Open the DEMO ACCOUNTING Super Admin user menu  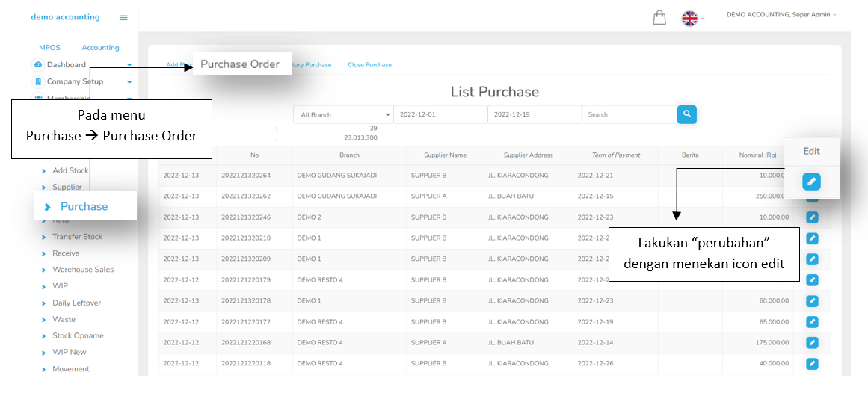click(781, 15)
